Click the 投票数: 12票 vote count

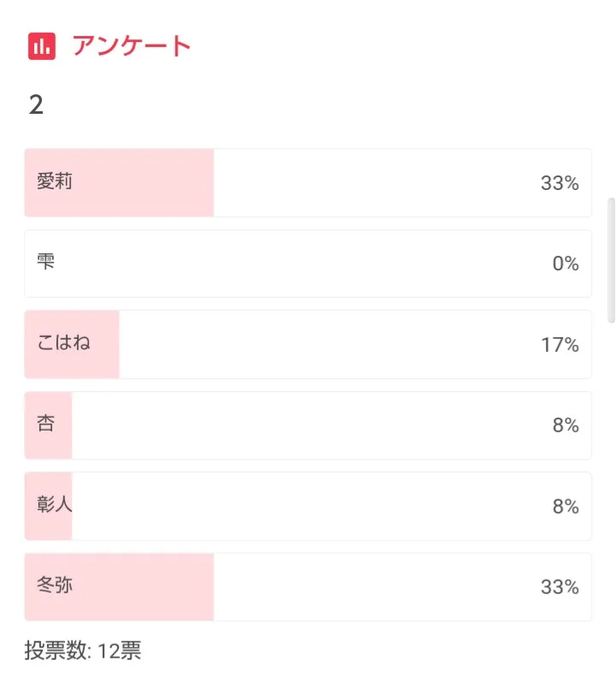(x=83, y=651)
